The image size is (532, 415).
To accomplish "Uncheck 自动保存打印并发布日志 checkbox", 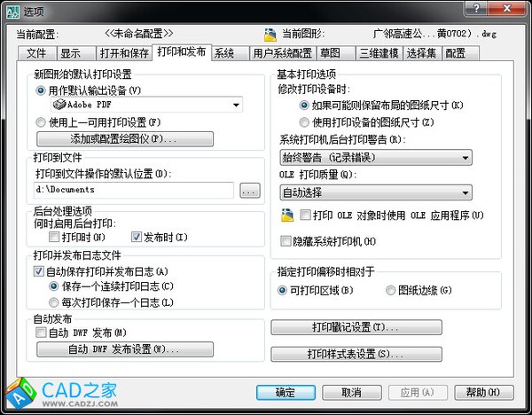I will point(38,271).
